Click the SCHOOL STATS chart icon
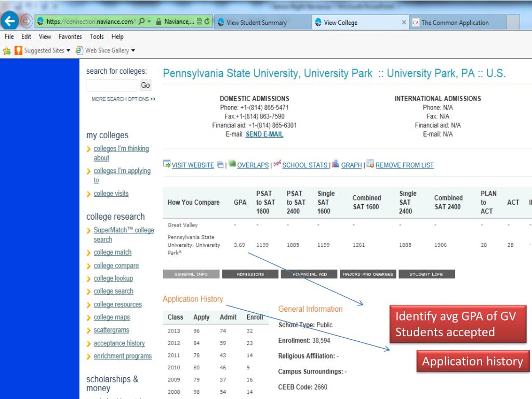 pyautogui.click(x=277, y=164)
